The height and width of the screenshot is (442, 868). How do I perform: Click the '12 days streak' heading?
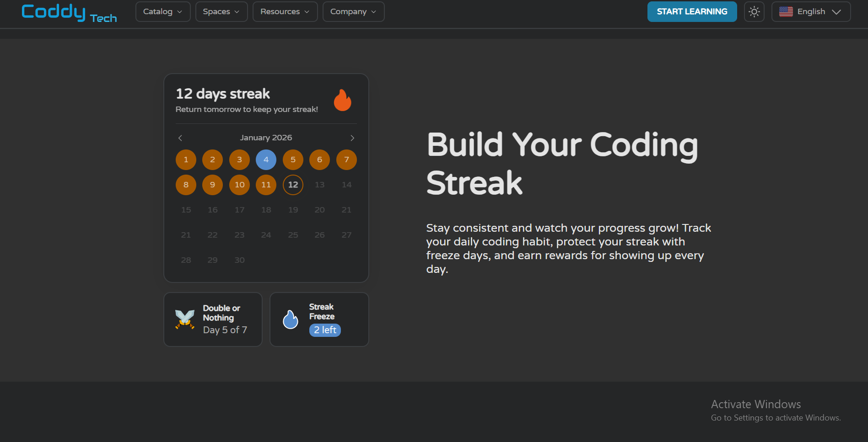coord(223,94)
